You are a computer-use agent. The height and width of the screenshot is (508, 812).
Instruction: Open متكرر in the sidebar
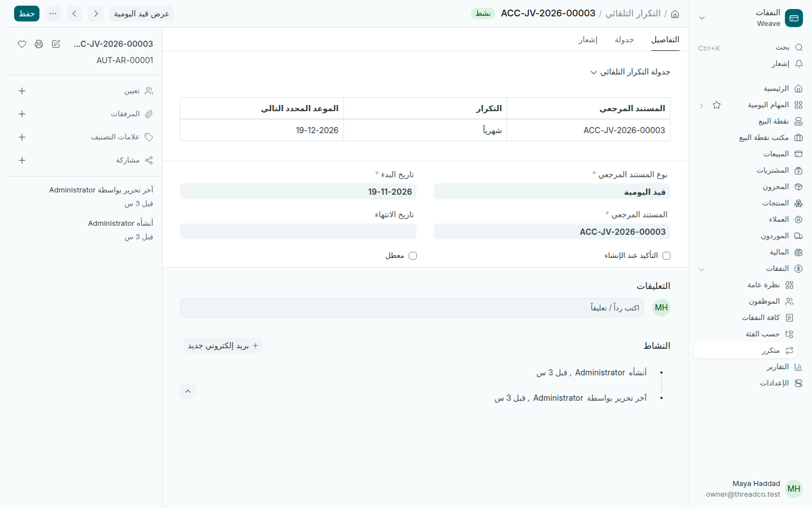745,351
